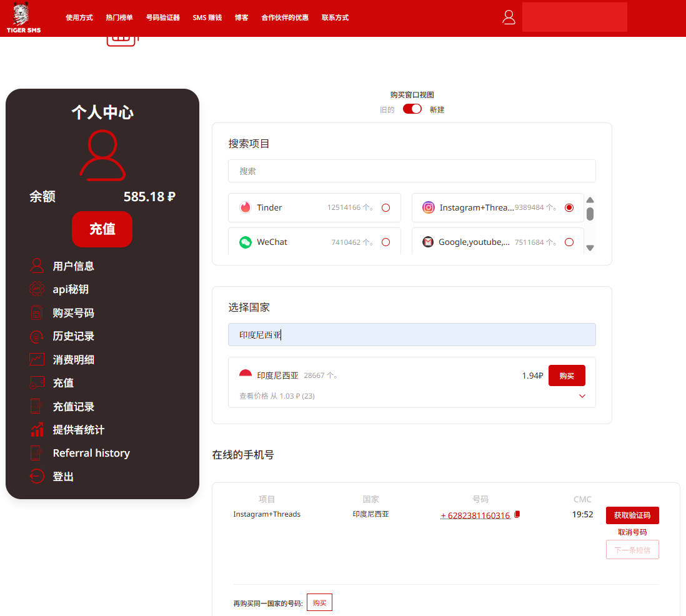Open the 号码验证器 menu item
The height and width of the screenshot is (616, 686).
[162, 17]
